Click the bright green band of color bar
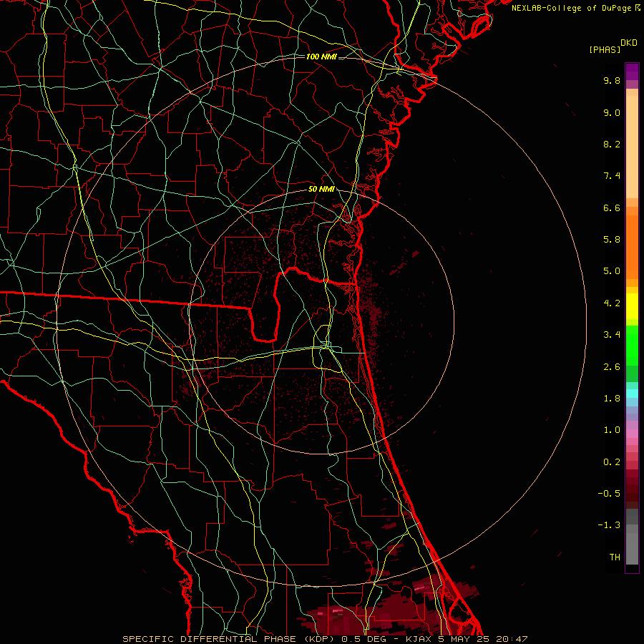Screen dimensions: 644x644 (x=632, y=345)
